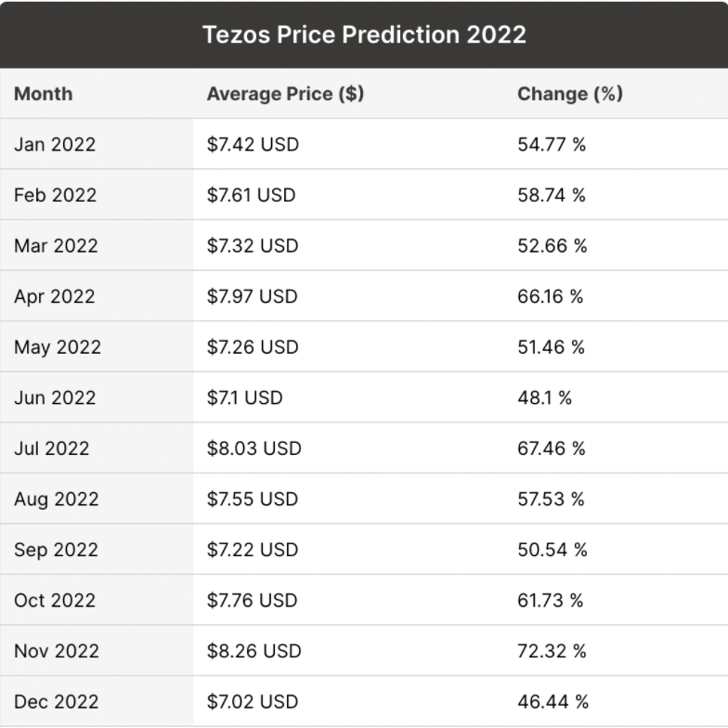Click the $7.76 USD price cell
The width and height of the screenshot is (728, 728).
click(x=253, y=600)
